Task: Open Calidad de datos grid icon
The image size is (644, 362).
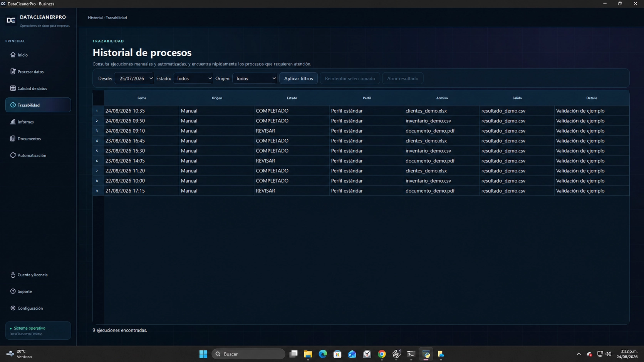Action: coord(13,88)
